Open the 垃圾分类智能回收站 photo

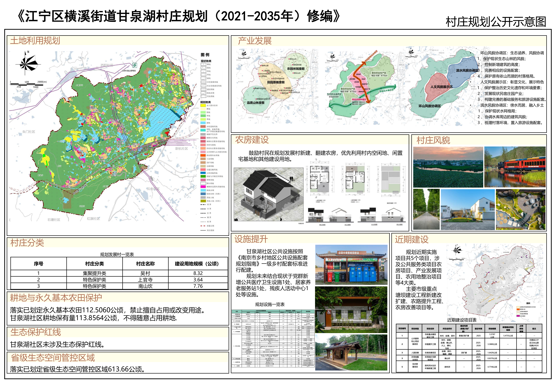pyautogui.click(x=351, y=265)
